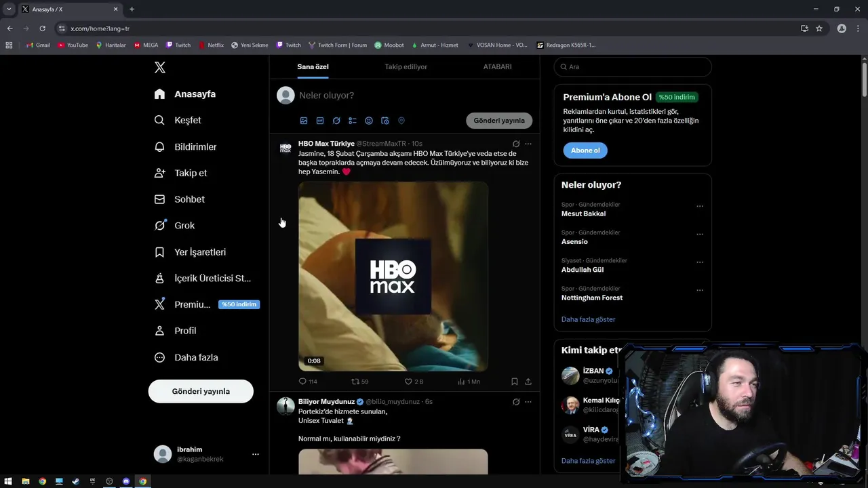
Task: Add media image to the new post
Action: (x=304, y=121)
